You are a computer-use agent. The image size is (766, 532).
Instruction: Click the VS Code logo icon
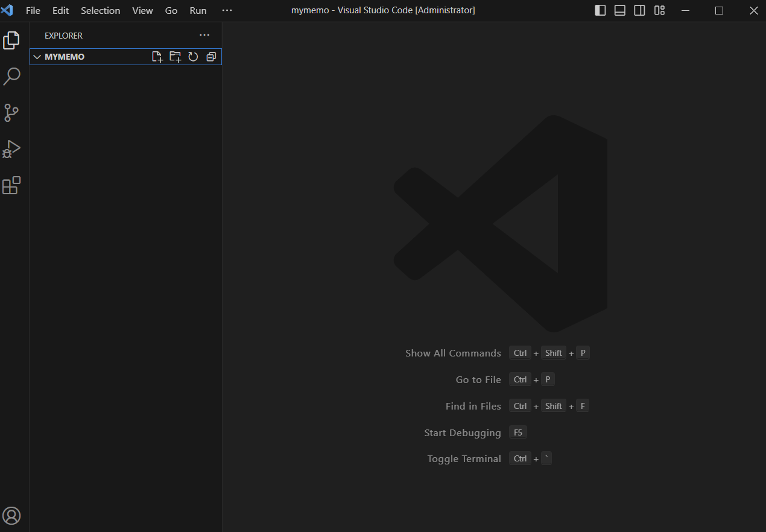click(x=7, y=10)
